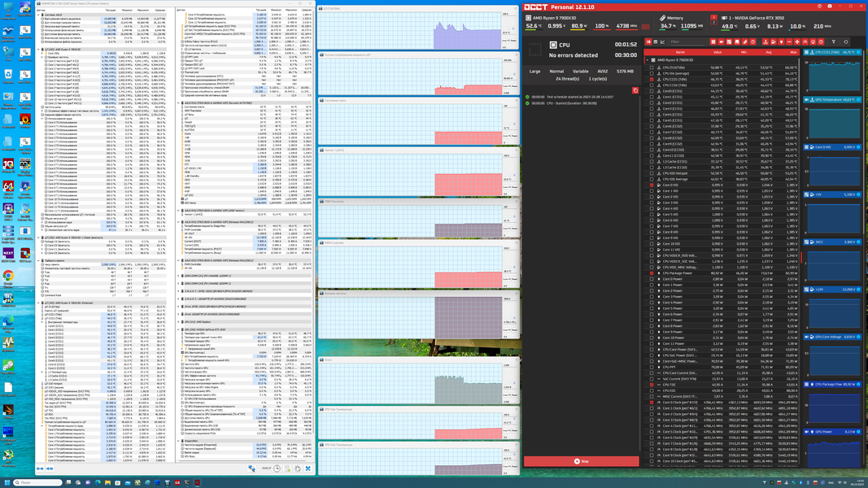Toggle the CPU chip sensor filter icon

[713, 42]
